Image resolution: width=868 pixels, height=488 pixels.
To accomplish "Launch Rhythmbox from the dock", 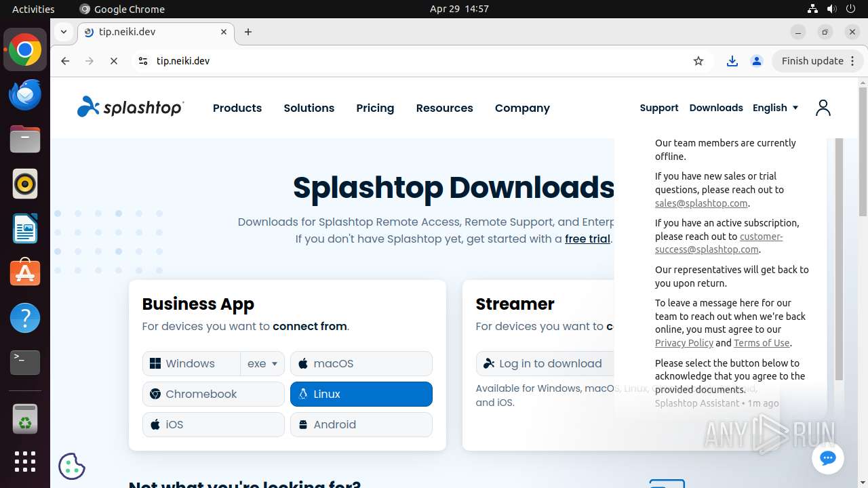I will pyautogui.click(x=25, y=184).
